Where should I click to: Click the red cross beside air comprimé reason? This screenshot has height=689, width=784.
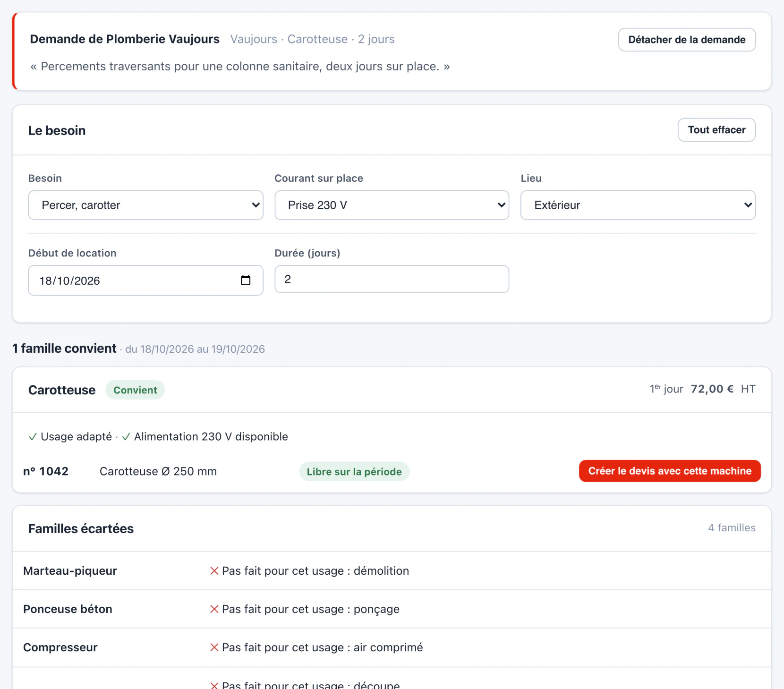coord(214,647)
